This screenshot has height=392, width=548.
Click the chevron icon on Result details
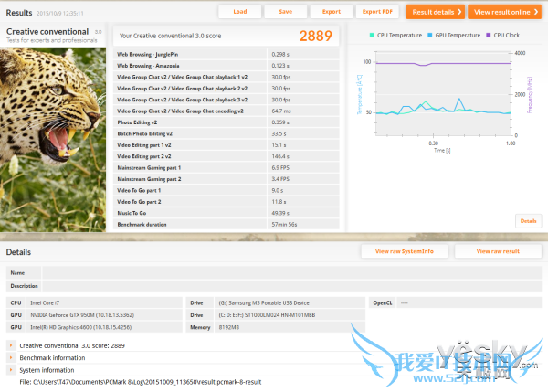459,12
